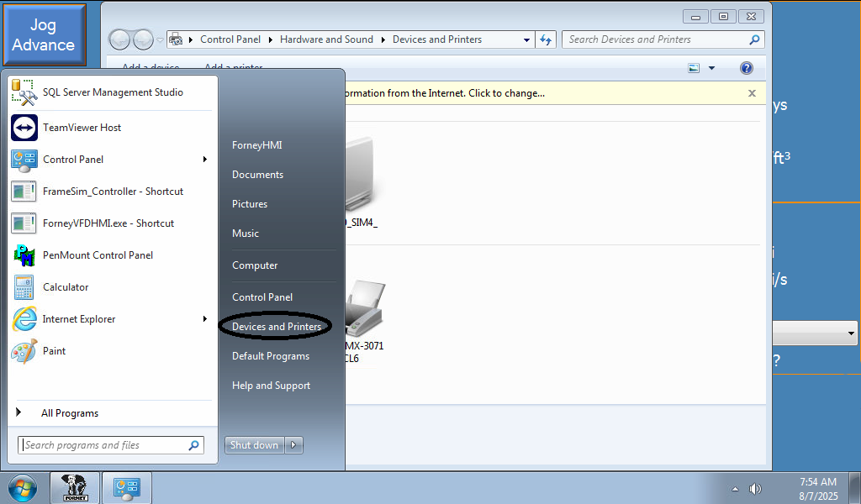Click Devices and Printers breadcrumb

tap(437, 39)
